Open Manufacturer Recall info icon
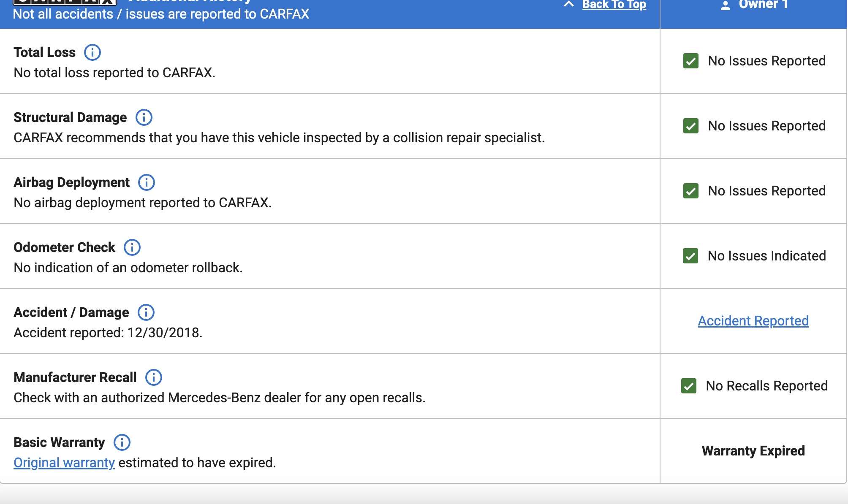 [154, 377]
